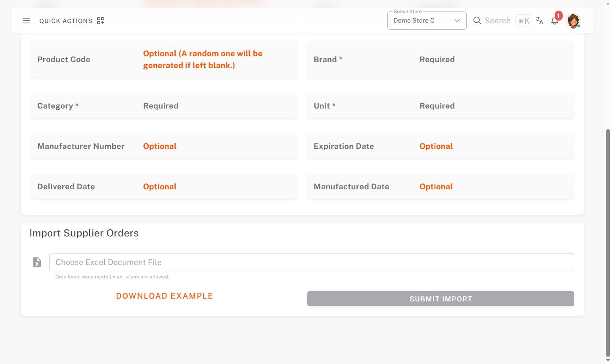Click the Quick Actions label
Screen dimensions: 611x364
pos(66,21)
